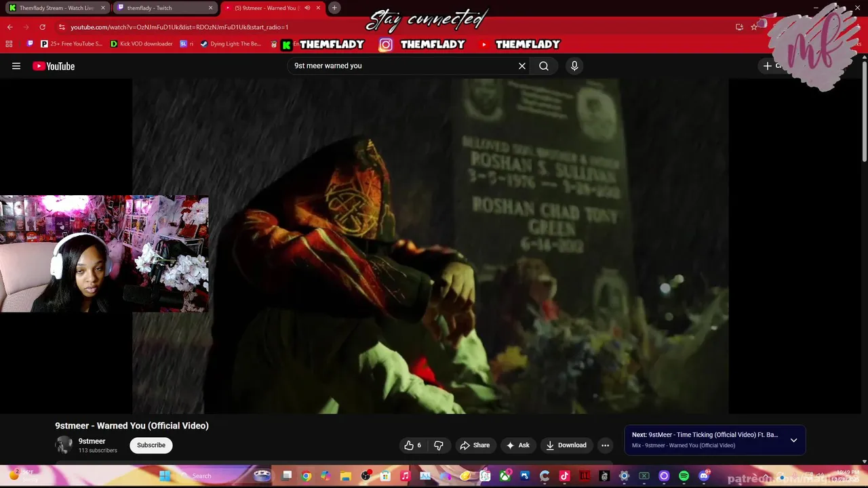Switch to themflady - Twitch tab
Screen dimensions: 868x488
165,8
